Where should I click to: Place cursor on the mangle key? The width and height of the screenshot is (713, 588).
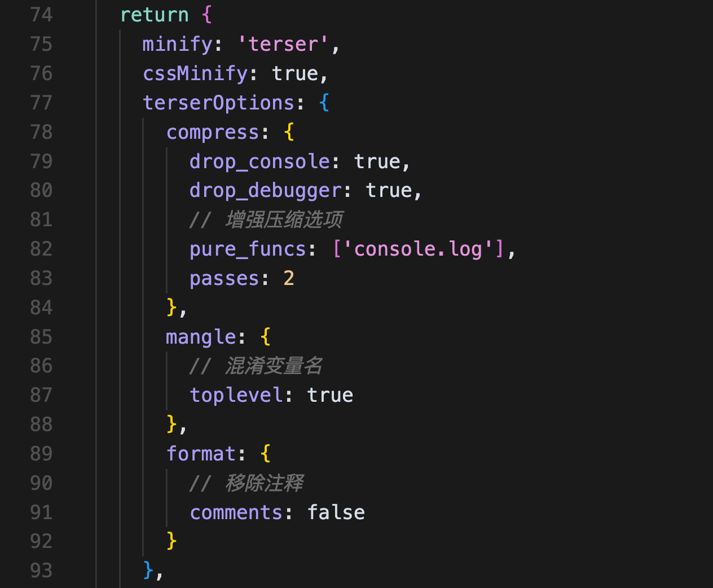point(201,337)
